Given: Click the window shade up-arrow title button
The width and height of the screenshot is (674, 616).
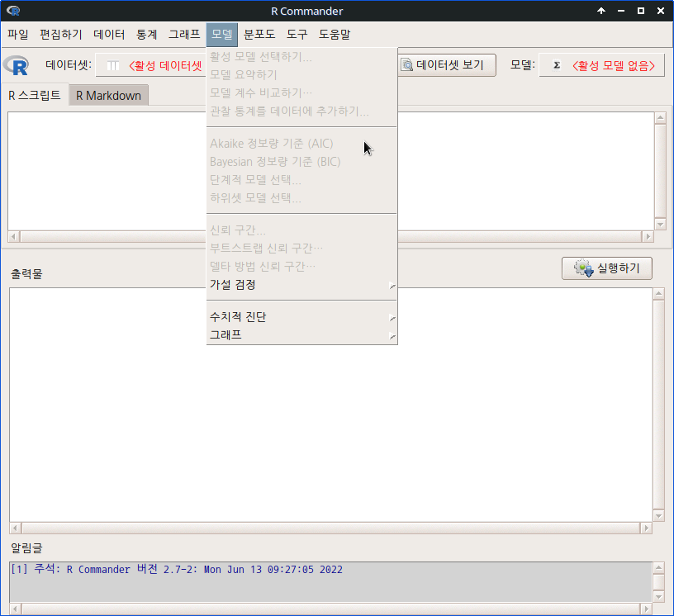Looking at the screenshot, I should tap(601, 11).
